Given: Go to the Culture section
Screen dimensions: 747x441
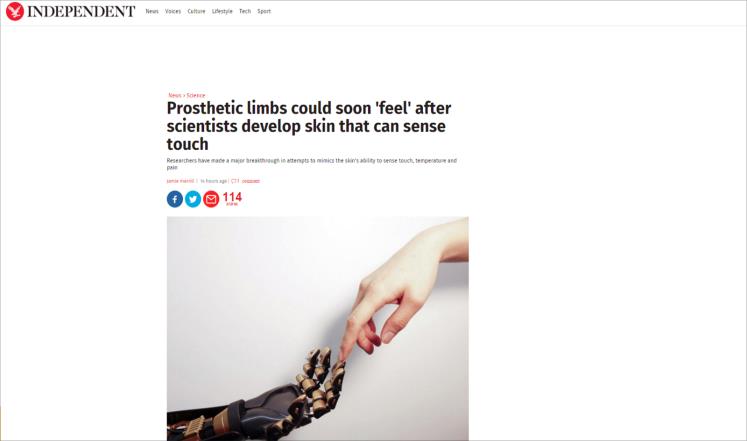Looking at the screenshot, I should 196,11.
